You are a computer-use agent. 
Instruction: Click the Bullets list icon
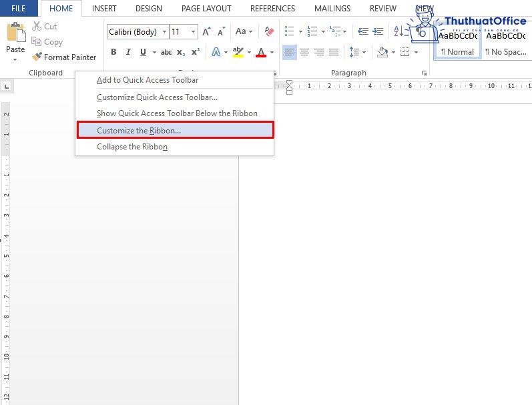(x=290, y=31)
